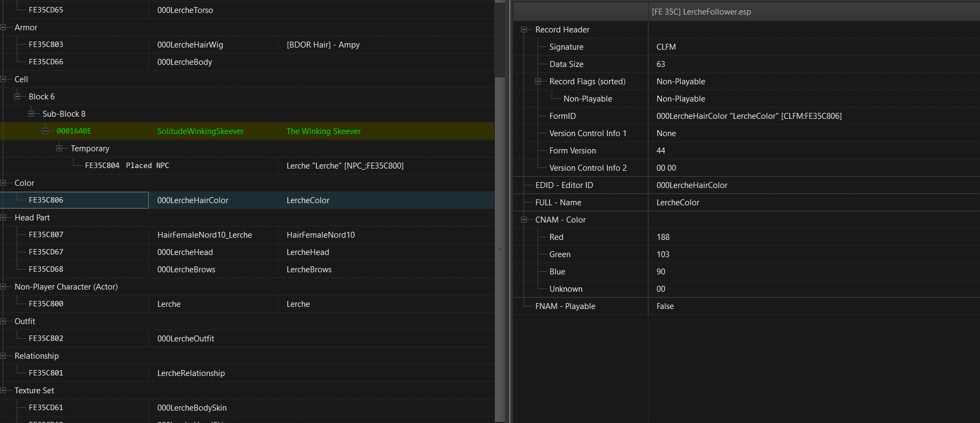Click the HairFemaleNord10_Lerche editor ID

(x=204, y=235)
